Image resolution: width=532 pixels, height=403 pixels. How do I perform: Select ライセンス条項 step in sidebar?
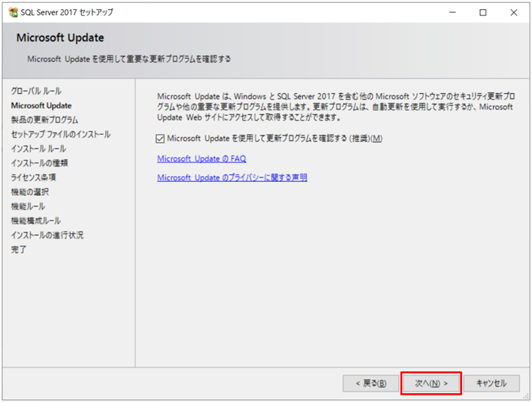[33, 177]
